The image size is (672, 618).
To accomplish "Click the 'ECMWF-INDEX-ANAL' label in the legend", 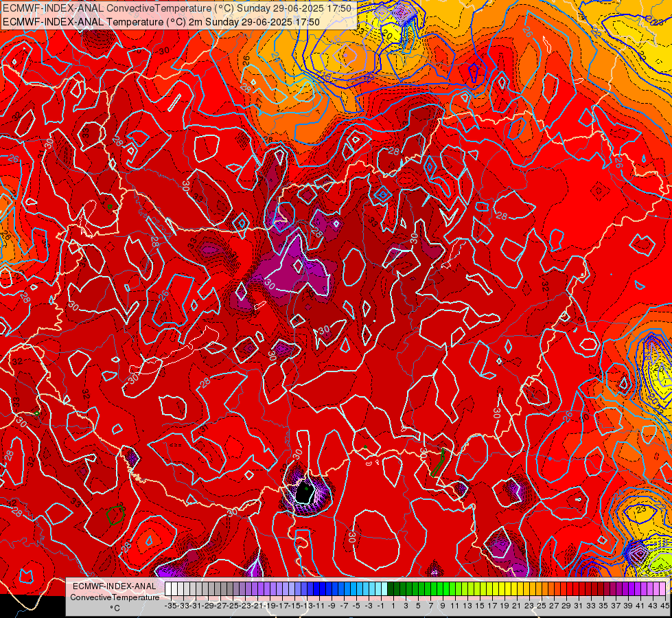I will (x=115, y=586).
